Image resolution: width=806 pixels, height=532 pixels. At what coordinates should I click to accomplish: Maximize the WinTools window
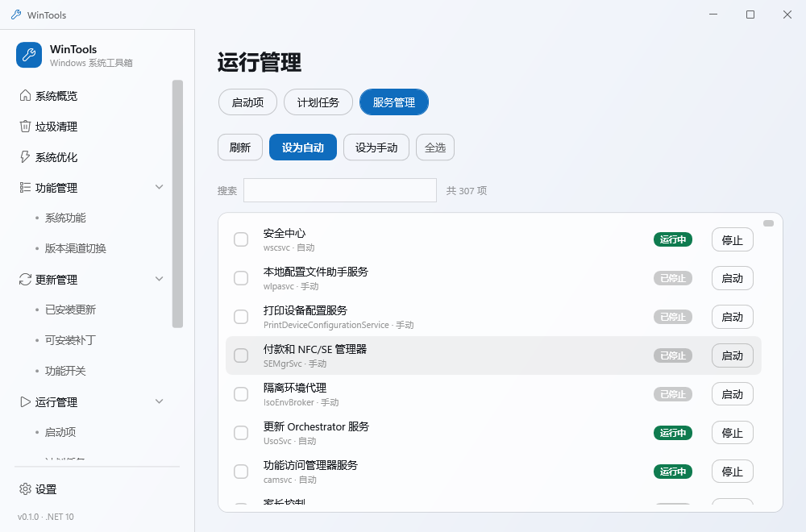tap(750, 15)
